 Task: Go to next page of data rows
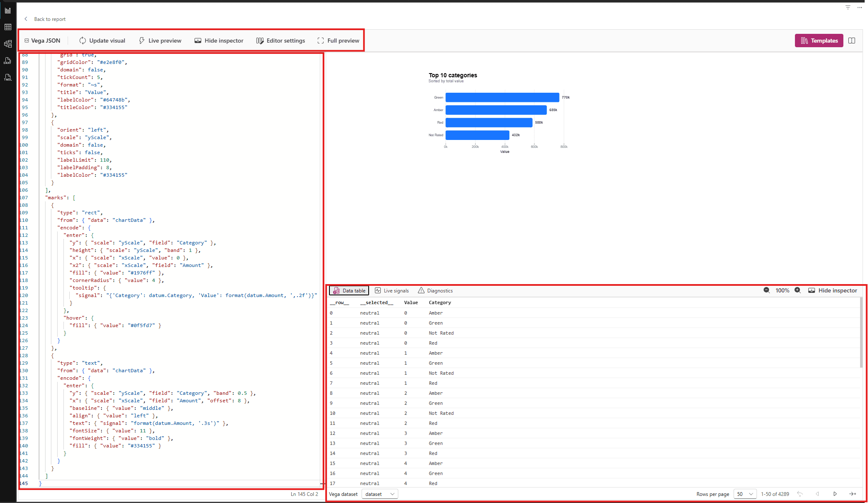[835, 494]
